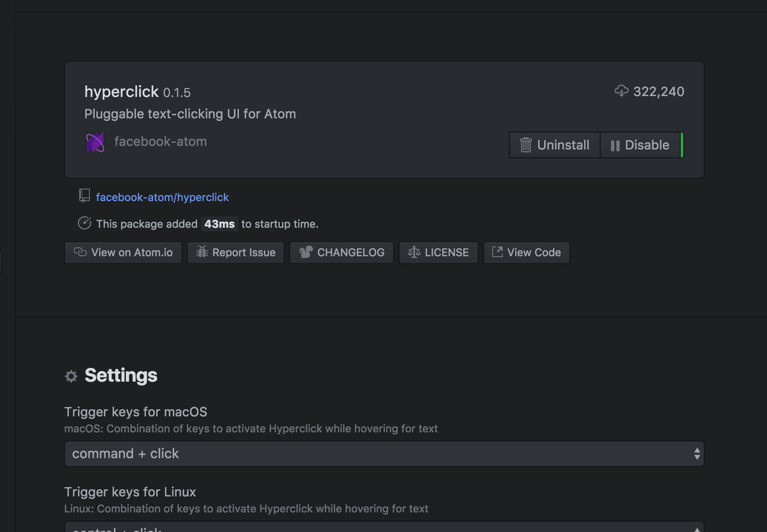Uninstall the hyperclick package
The height and width of the screenshot is (532, 767).
554,145
